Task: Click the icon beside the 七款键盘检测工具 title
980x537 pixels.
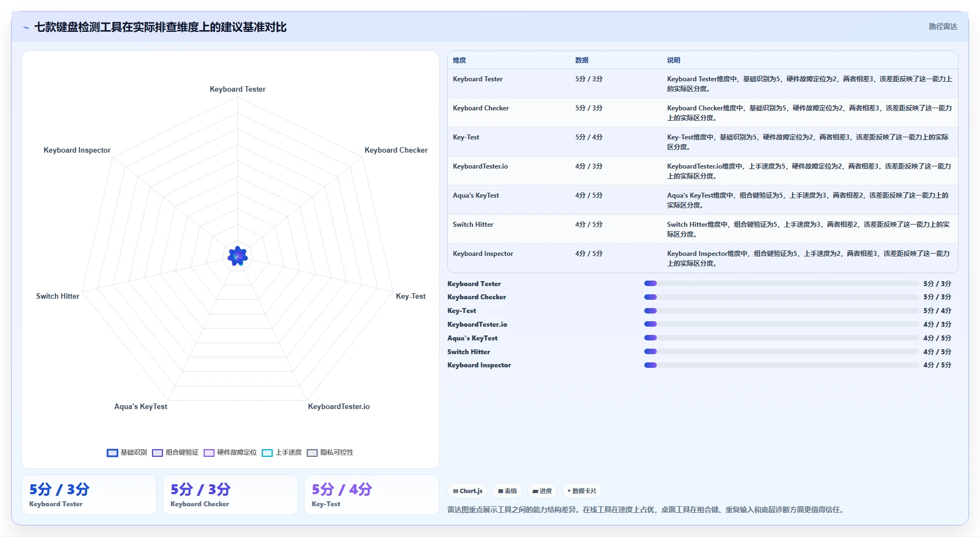Action: click(26, 27)
